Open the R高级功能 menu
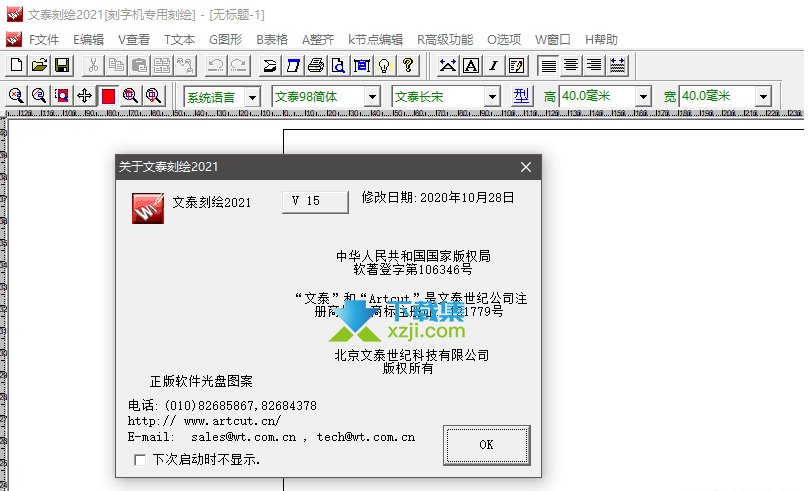This screenshot has height=491, width=809. point(445,40)
